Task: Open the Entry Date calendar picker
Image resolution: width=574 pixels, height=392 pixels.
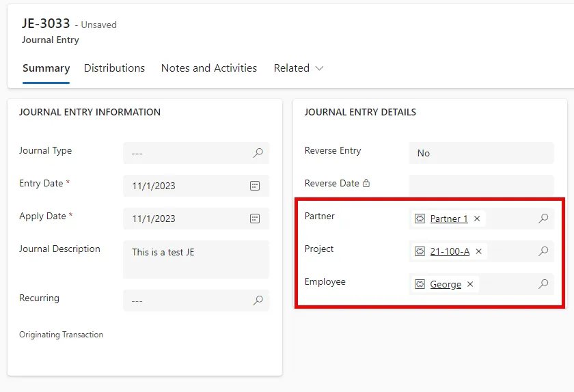Action: tap(255, 186)
